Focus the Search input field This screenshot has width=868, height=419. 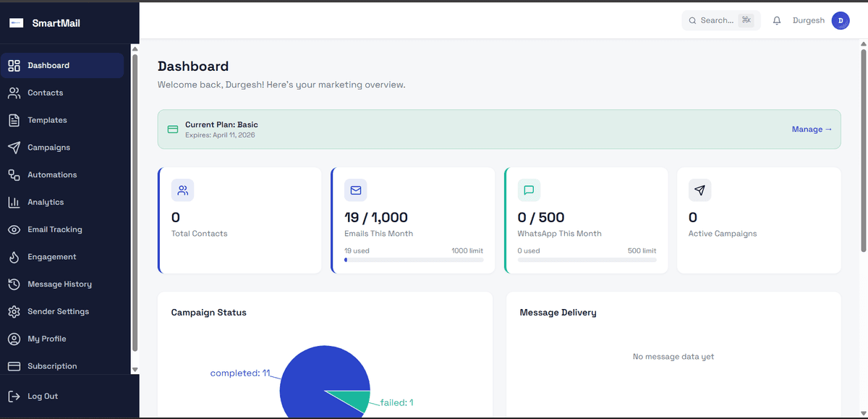coord(721,21)
